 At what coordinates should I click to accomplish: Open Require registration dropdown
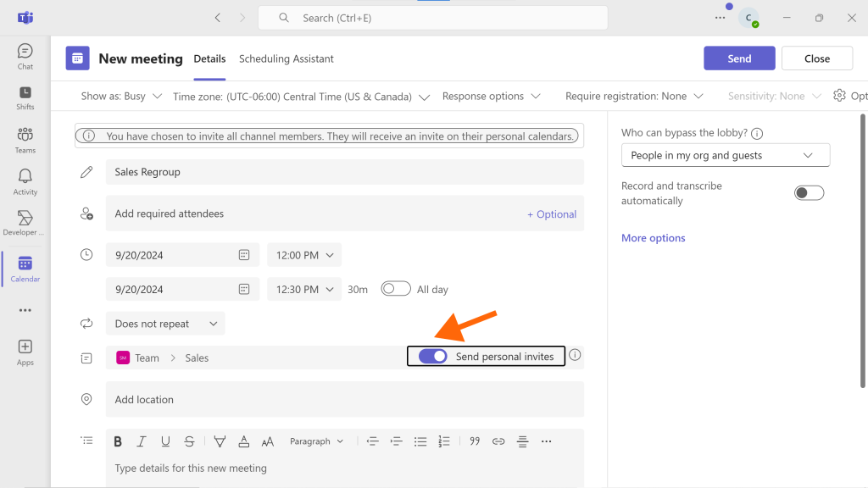coord(634,97)
